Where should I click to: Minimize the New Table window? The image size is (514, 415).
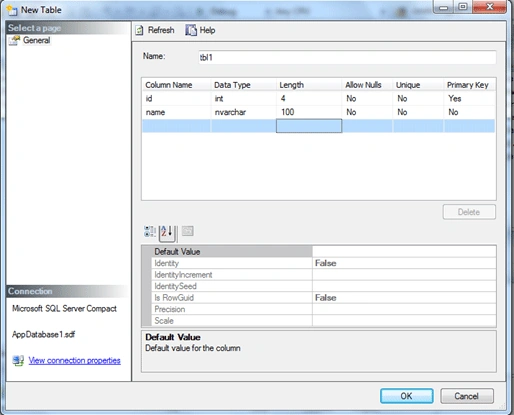(443, 7)
